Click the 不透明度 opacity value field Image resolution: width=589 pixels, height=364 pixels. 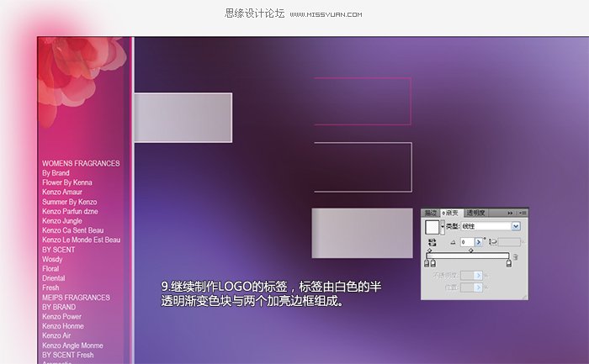point(467,276)
